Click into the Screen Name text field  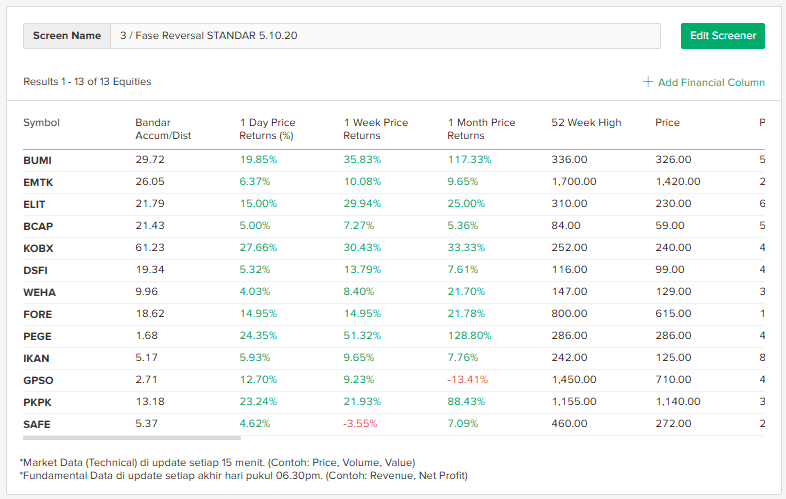tap(385, 36)
